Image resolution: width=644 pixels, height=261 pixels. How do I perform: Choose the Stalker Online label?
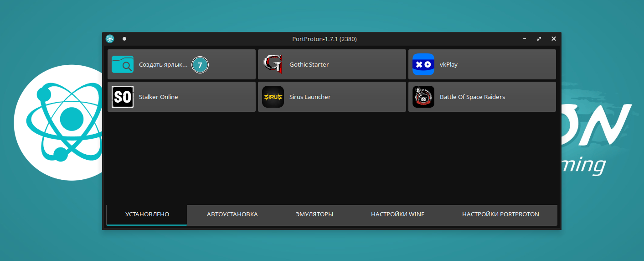click(159, 97)
